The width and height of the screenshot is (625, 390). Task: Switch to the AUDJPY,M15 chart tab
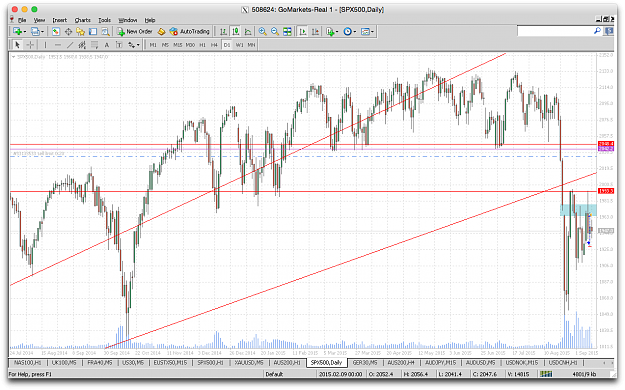[441, 362]
